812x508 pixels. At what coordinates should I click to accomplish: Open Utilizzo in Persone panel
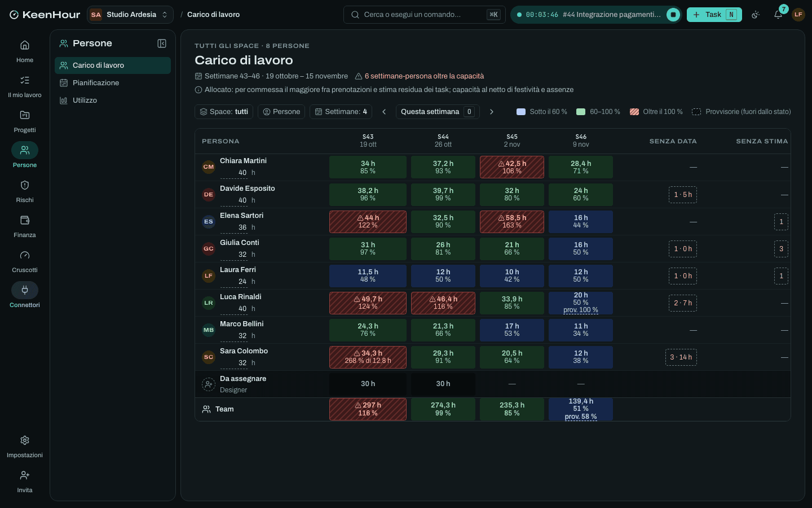113,100
